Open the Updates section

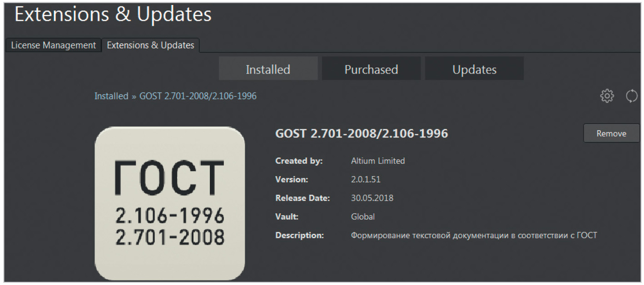coord(474,69)
